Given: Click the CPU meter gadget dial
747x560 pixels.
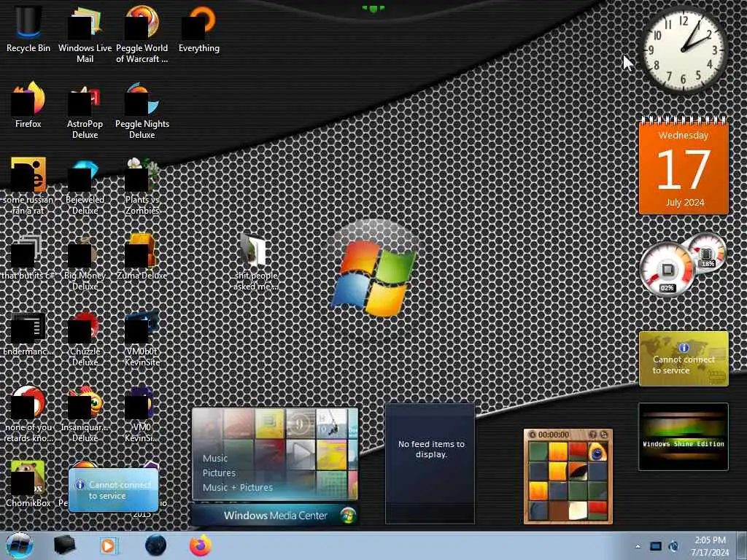Looking at the screenshot, I should tap(667, 270).
